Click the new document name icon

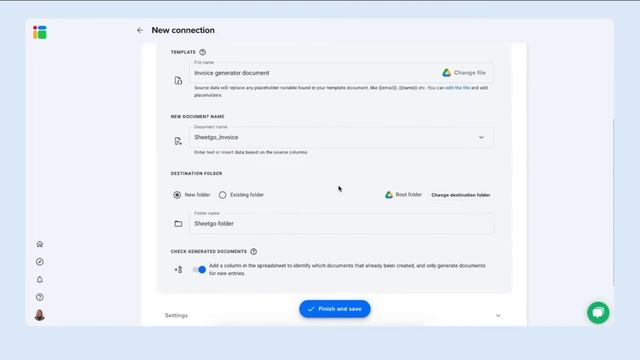178,141
